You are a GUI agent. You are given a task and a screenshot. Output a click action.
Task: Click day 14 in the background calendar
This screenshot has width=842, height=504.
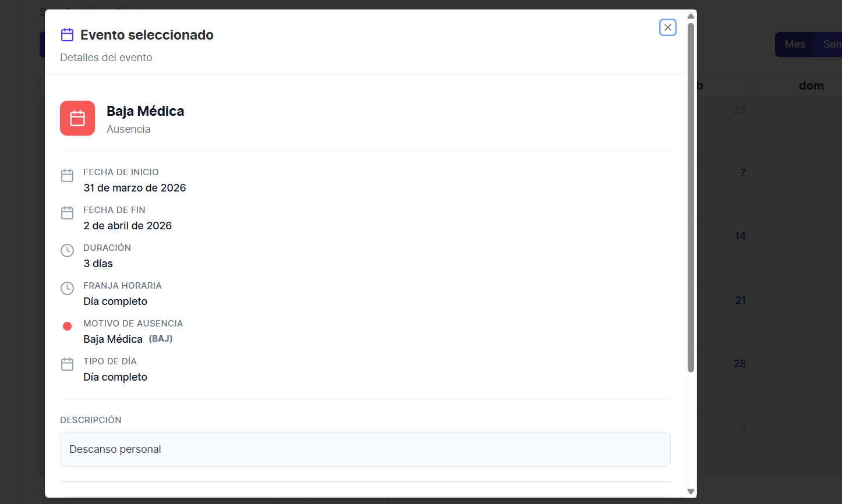pos(740,236)
